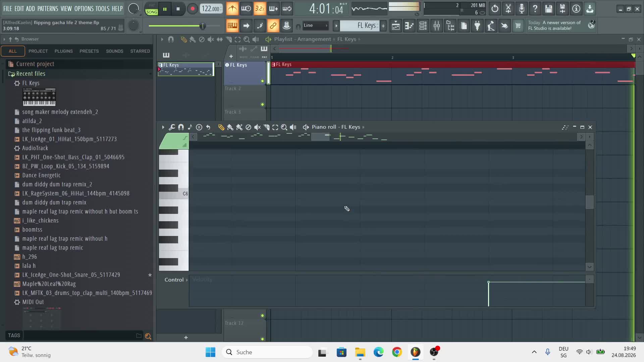Open the piano roll options arrow menu
The height and width of the screenshot is (362, 644).
tap(163, 127)
